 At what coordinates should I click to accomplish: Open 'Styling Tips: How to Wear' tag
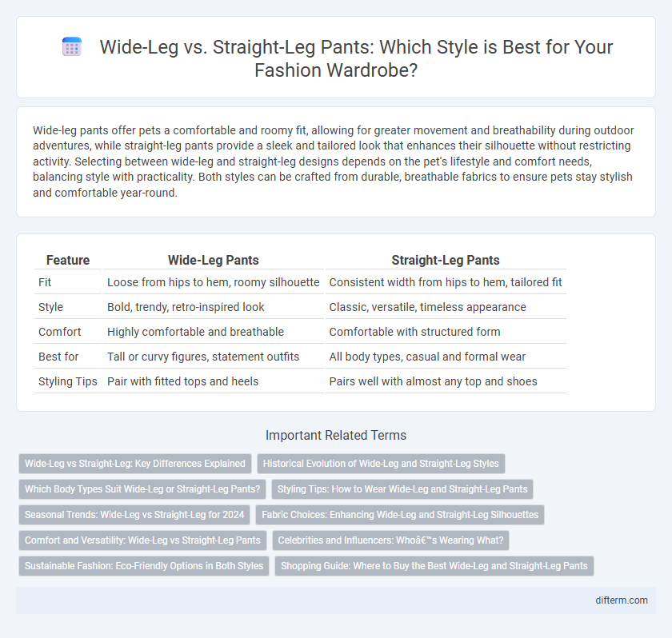coord(402,489)
